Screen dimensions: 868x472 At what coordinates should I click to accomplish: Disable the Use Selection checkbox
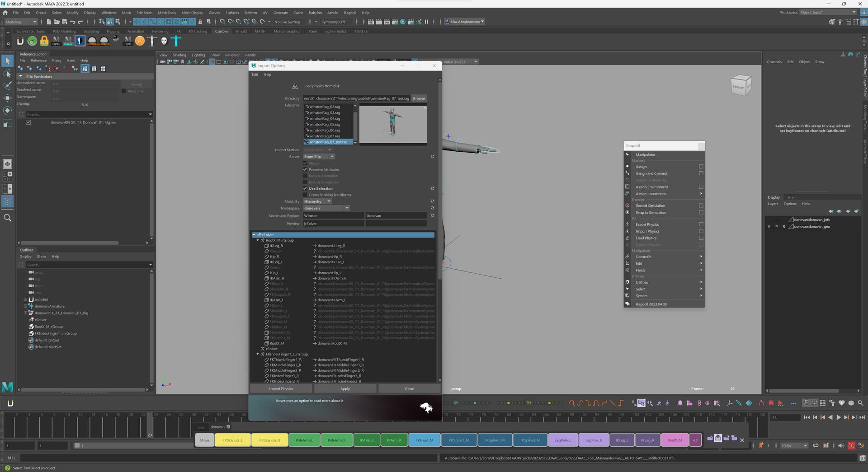pos(305,188)
